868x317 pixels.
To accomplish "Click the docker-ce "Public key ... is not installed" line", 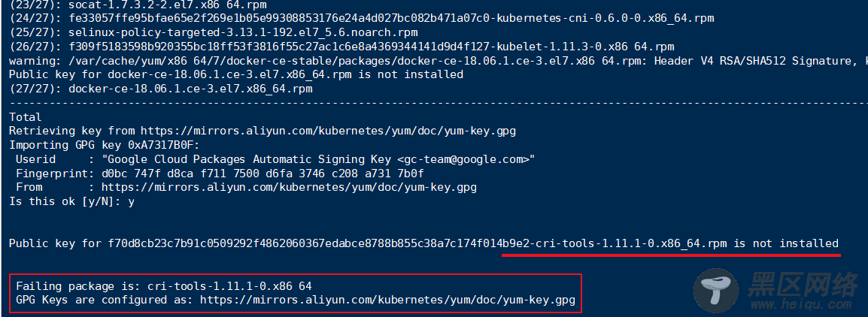I will 236,74.
